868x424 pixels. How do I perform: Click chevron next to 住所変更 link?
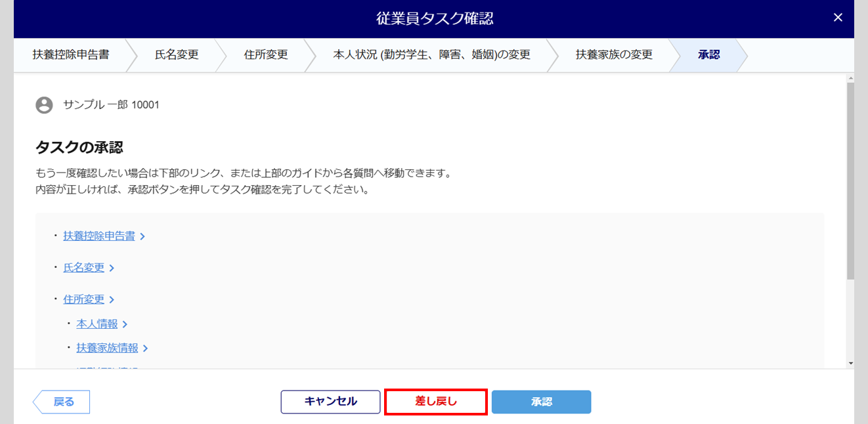tap(112, 300)
